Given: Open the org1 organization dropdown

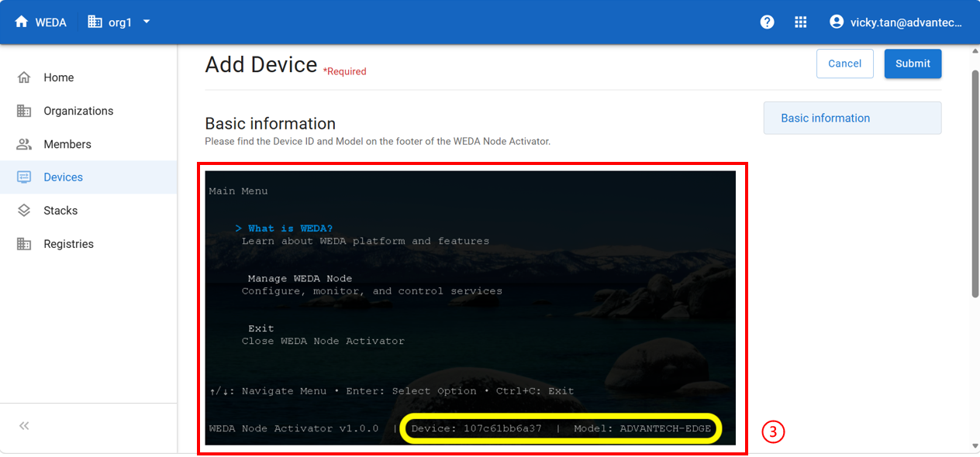Looking at the screenshot, I should (119, 22).
